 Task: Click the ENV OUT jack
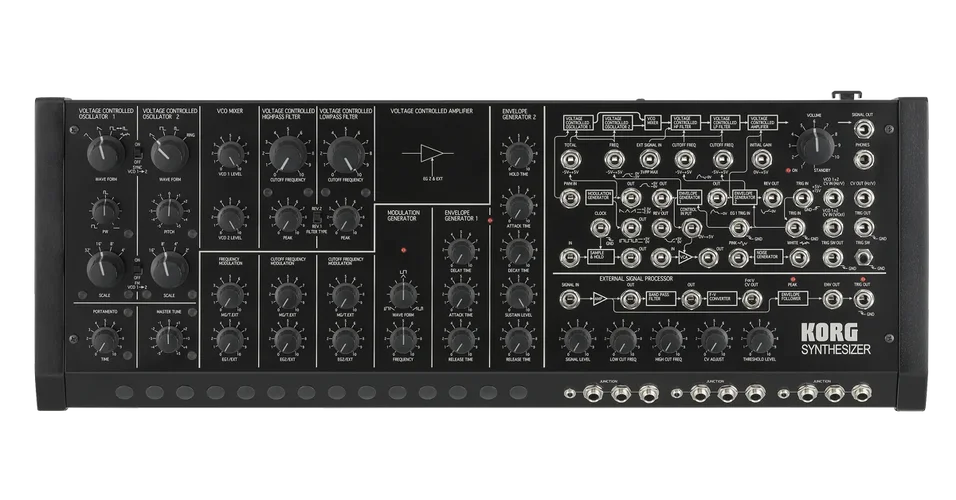(832, 299)
